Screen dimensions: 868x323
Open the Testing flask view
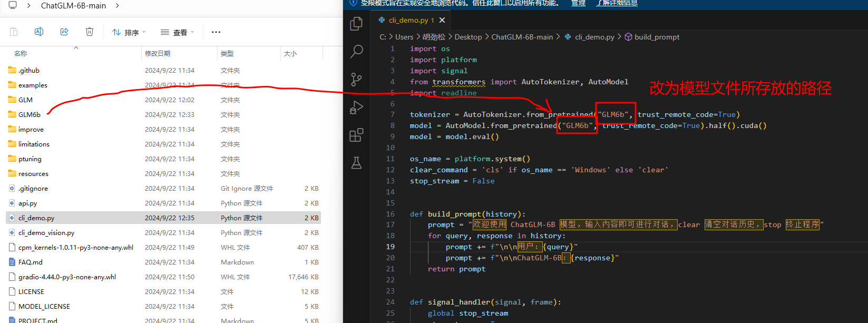tap(356, 163)
